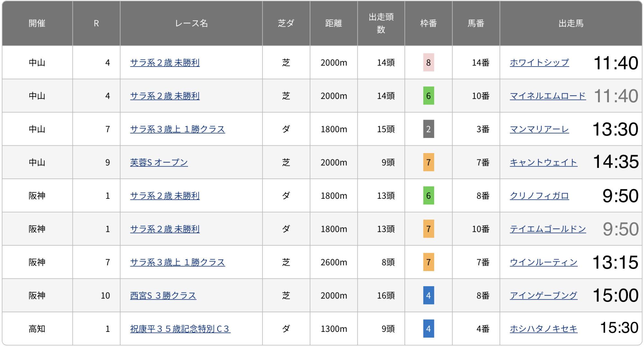644x347 pixels.
Task: Open horse マイネルエムロード link
Action: click(x=548, y=96)
